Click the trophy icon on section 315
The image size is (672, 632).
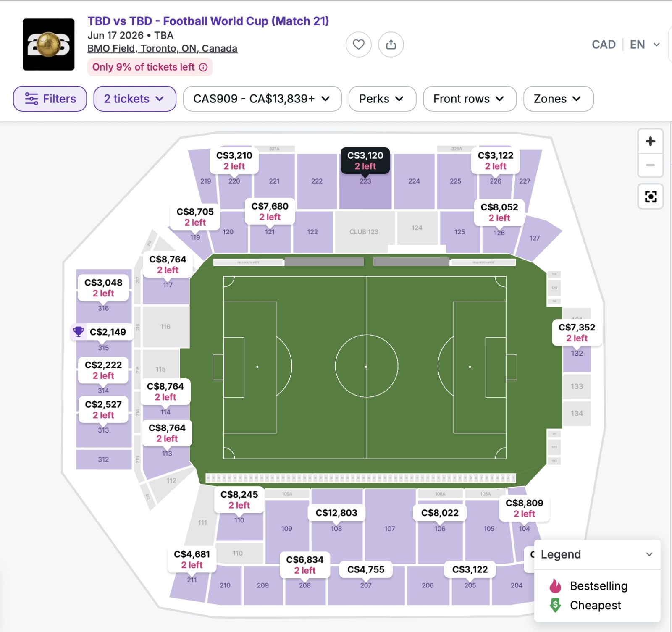point(79,332)
